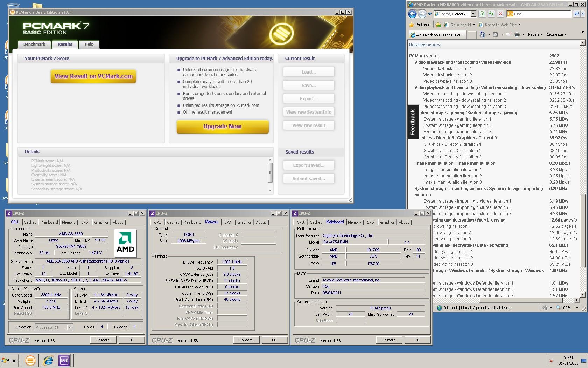Open the Start menu

click(9, 360)
